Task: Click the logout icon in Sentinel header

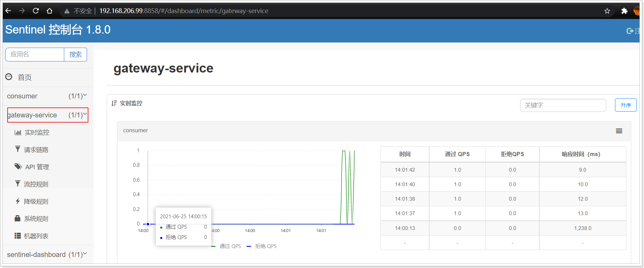Action: (x=630, y=31)
